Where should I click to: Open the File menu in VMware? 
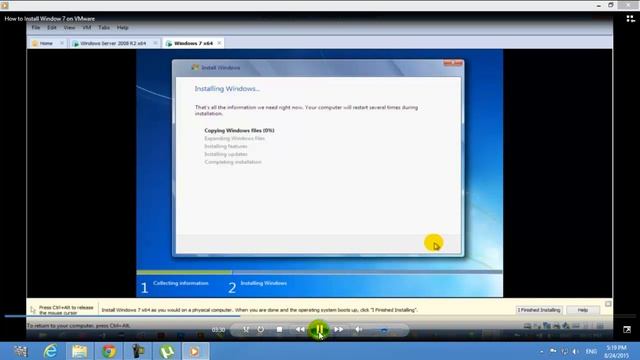pos(36,28)
